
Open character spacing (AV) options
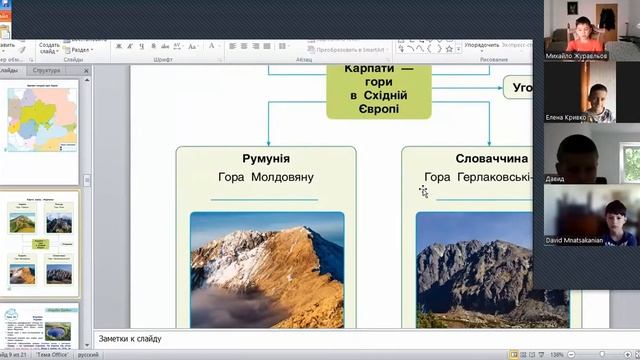click(178, 47)
